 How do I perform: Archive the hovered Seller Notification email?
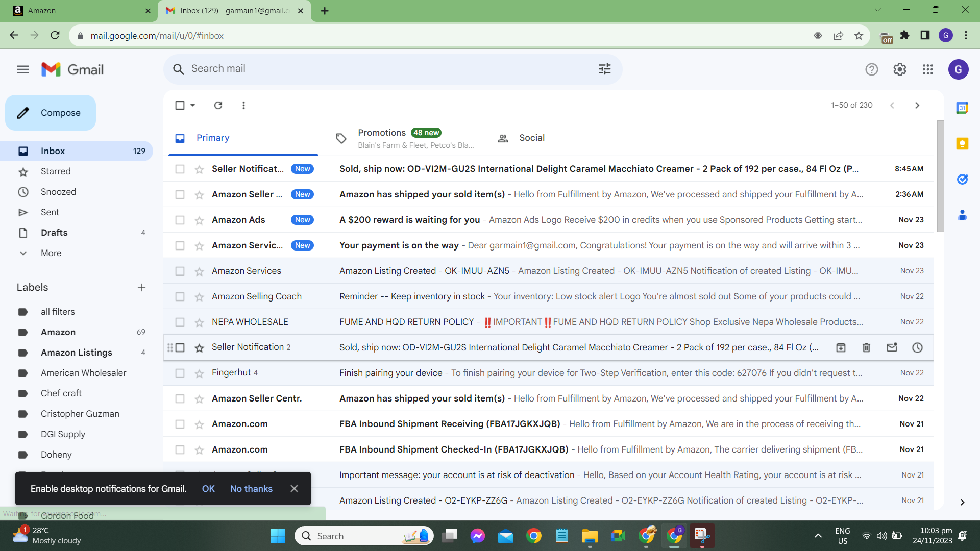(841, 347)
